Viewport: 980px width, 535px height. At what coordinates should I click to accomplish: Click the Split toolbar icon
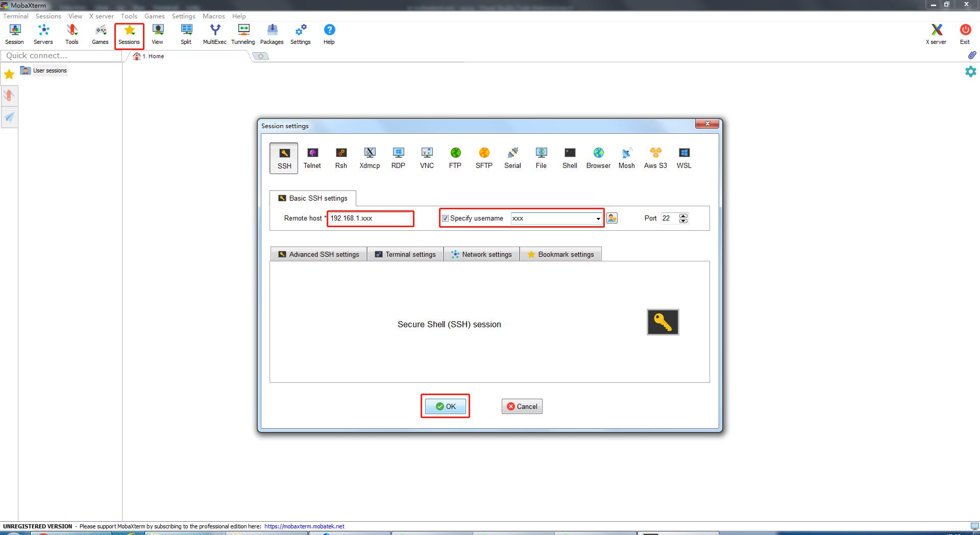pyautogui.click(x=186, y=35)
